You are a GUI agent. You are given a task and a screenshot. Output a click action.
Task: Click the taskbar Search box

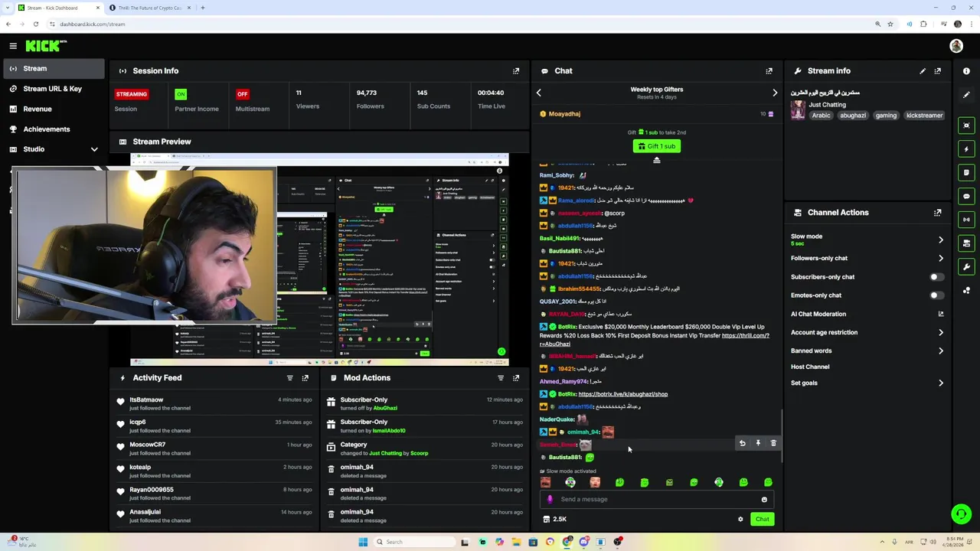pos(414,542)
